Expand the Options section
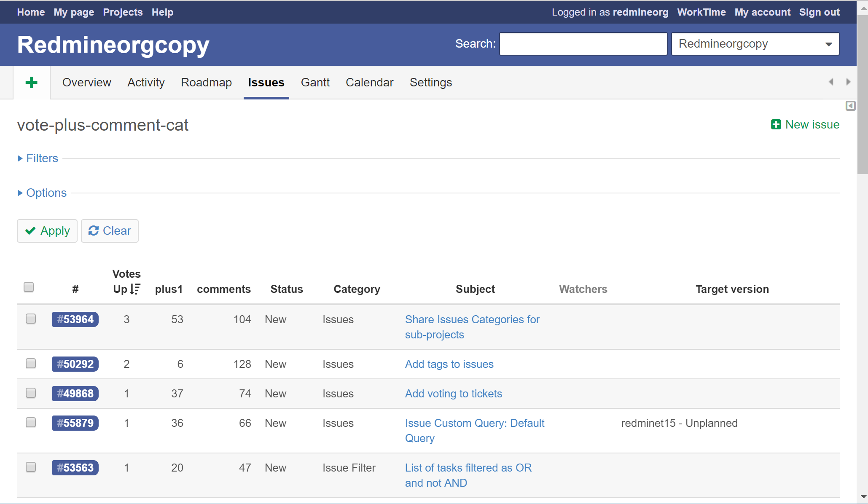Screen dimensions: 868x504 (x=42, y=193)
